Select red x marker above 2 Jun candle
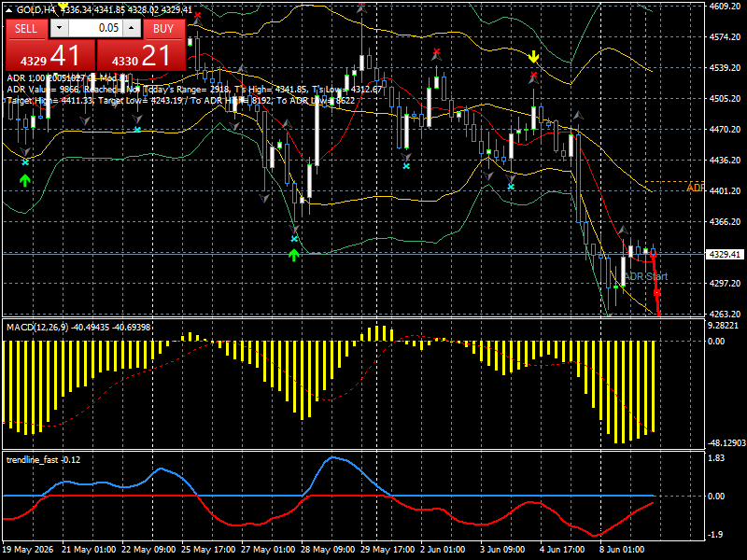The width and height of the screenshot is (747, 560). 436,52
